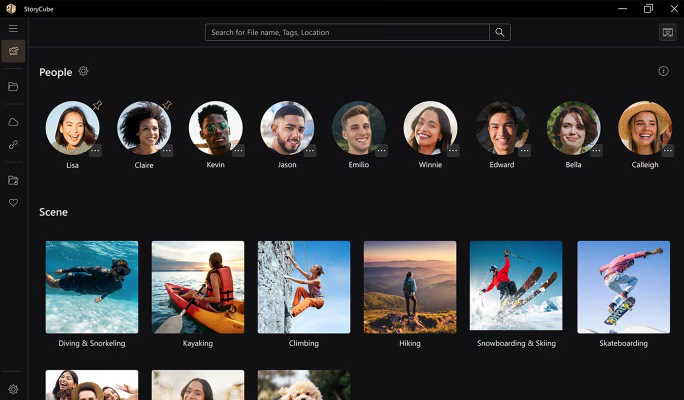
Task: Open the three-dot menu for Winnie
Action: [453, 151]
